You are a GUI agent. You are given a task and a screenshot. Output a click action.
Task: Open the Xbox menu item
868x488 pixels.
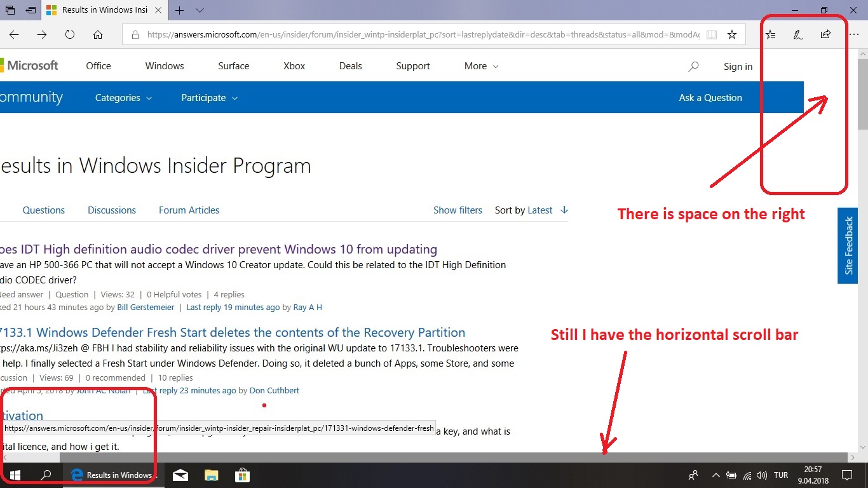(x=294, y=66)
